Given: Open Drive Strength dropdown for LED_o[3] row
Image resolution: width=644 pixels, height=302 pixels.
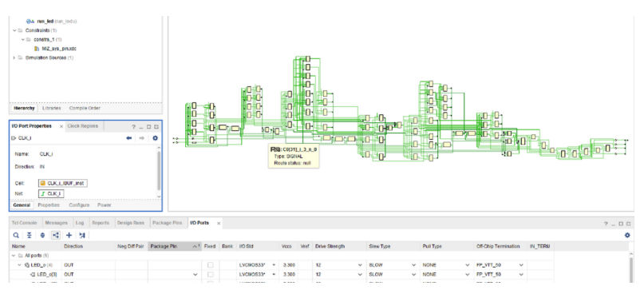Looking at the screenshot, I should tap(360, 274).
